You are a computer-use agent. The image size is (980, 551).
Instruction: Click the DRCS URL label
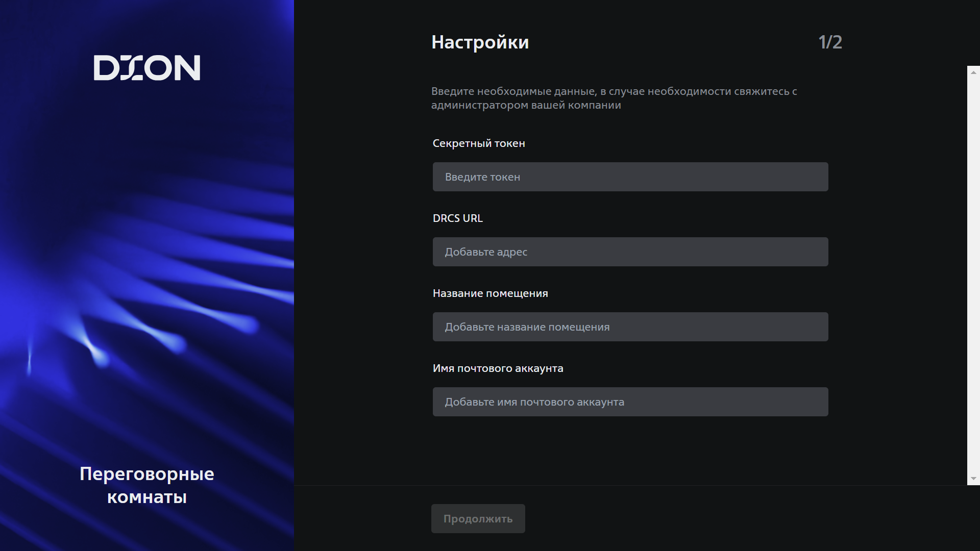point(457,218)
